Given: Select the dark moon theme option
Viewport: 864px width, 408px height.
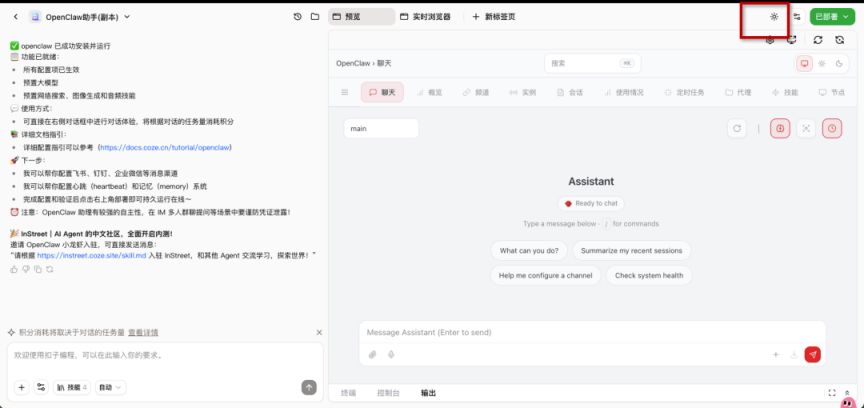Looking at the screenshot, I should [839, 63].
